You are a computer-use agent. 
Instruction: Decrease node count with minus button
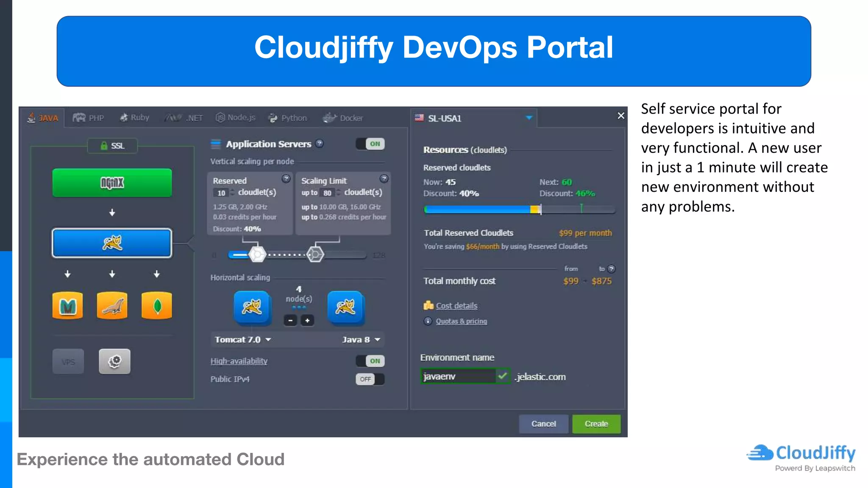[x=290, y=321]
